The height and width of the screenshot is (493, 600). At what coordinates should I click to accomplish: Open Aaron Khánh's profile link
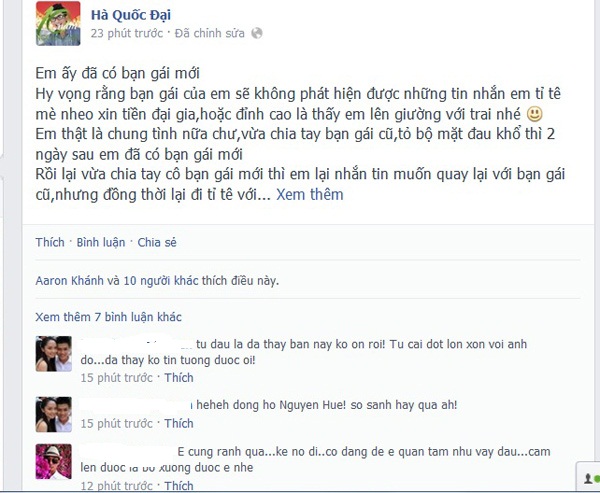(69, 281)
